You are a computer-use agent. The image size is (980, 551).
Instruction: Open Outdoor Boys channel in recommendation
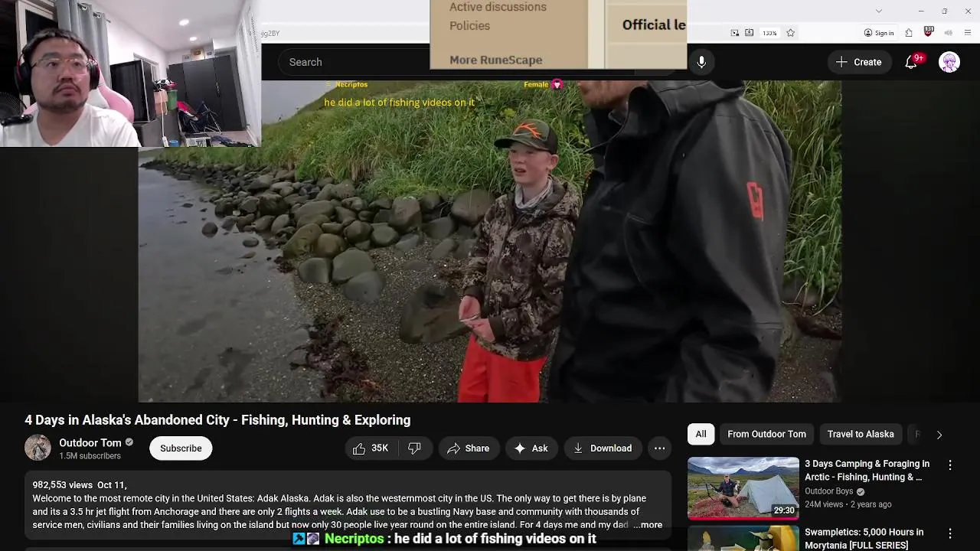pos(828,491)
